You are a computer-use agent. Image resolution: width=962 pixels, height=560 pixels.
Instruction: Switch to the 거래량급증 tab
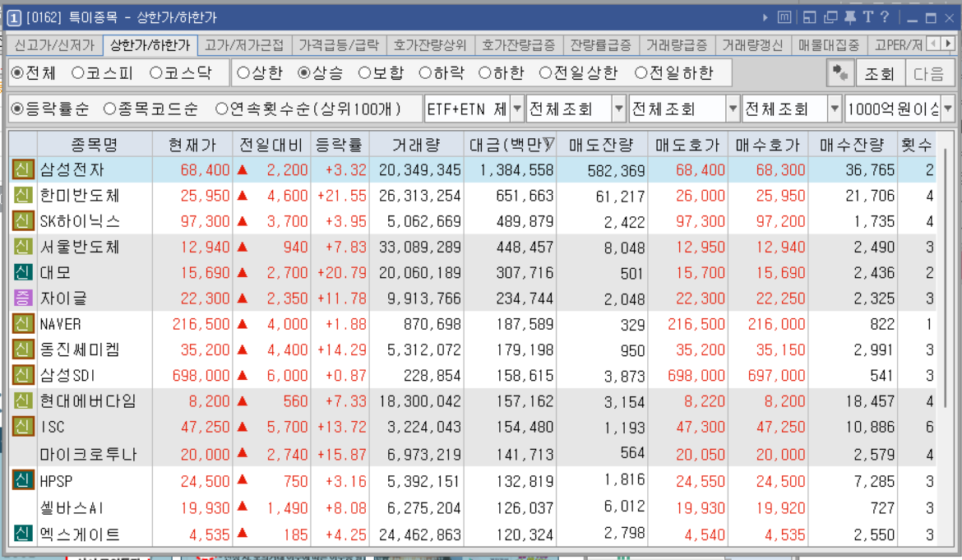click(677, 45)
